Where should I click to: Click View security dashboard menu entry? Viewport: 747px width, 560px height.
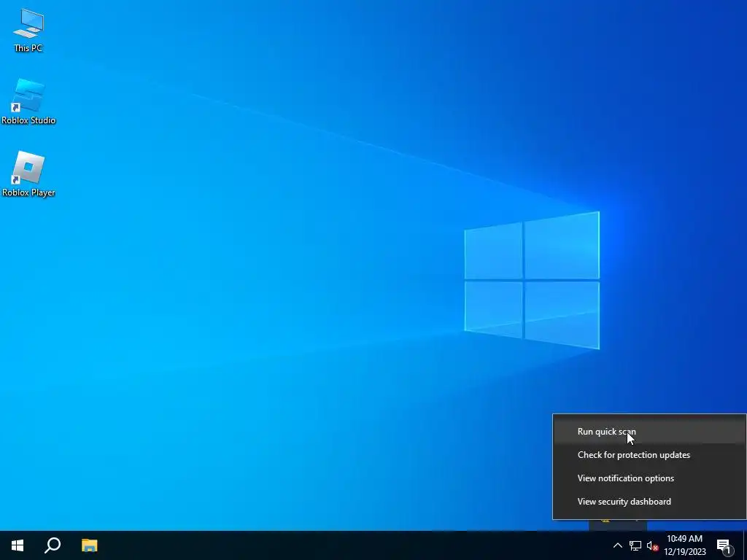click(649, 502)
